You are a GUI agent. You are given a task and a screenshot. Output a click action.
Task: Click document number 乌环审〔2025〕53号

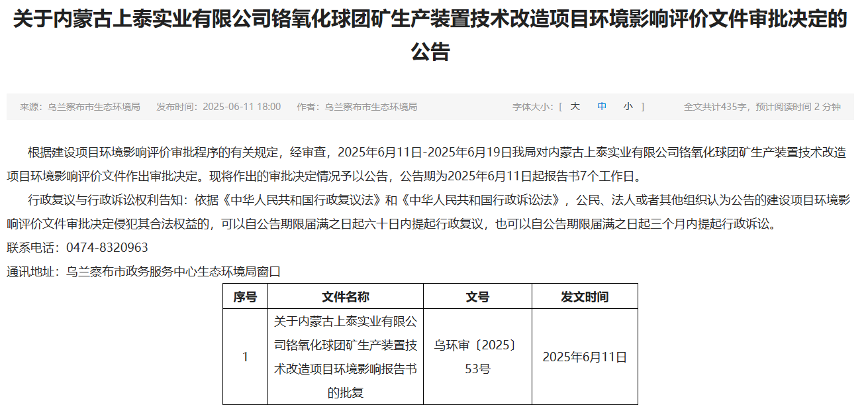pos(477,357)
